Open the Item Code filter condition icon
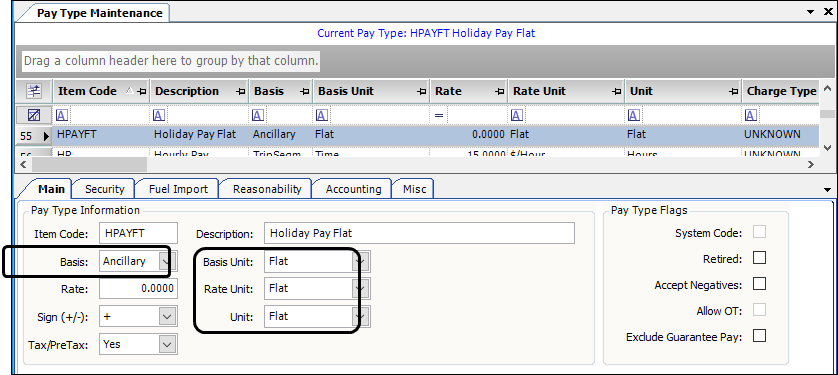 61,115
